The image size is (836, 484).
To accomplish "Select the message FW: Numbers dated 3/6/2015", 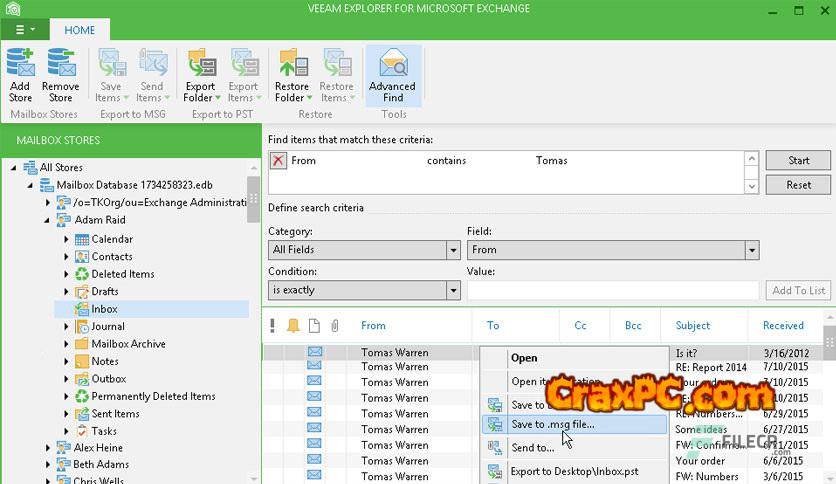I will click(544, 476).
